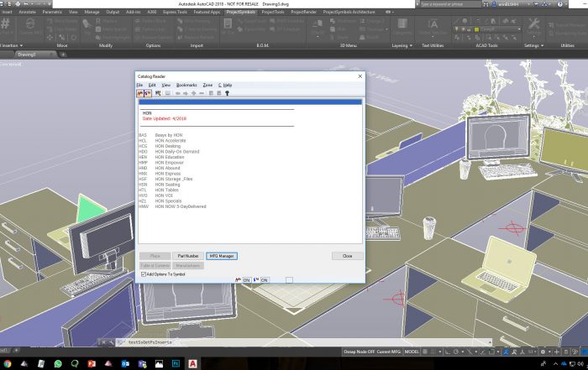Switch to the ProjectRender ribbon tab
Viewport: 588px width, 370px height.
[x=303, y=12]
